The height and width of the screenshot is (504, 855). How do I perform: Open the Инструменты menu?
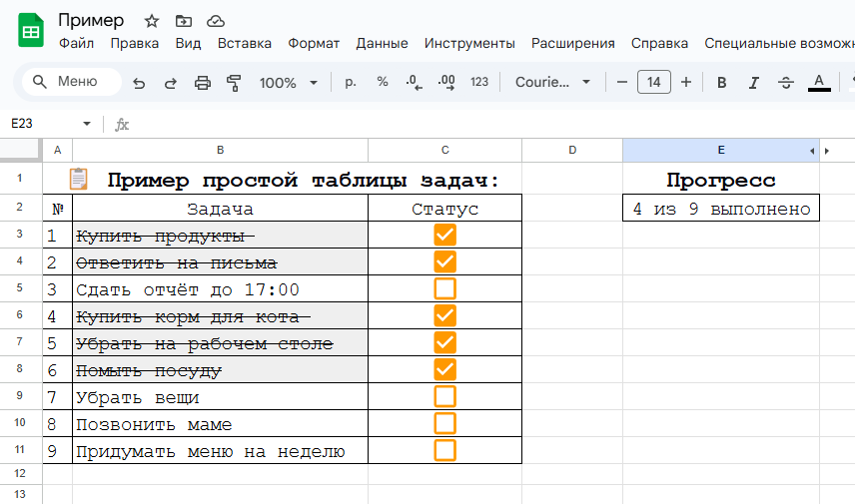[469, 43]
